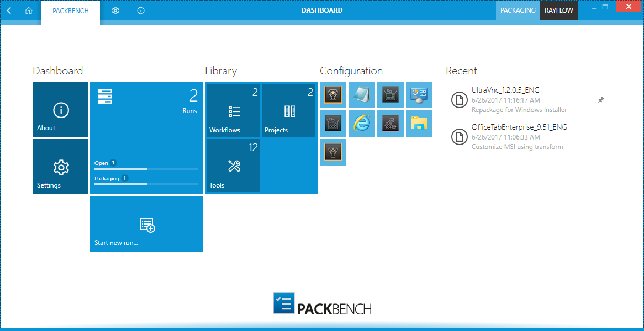Click the OfficeTabEnterprise document icon

coord(460,137)
